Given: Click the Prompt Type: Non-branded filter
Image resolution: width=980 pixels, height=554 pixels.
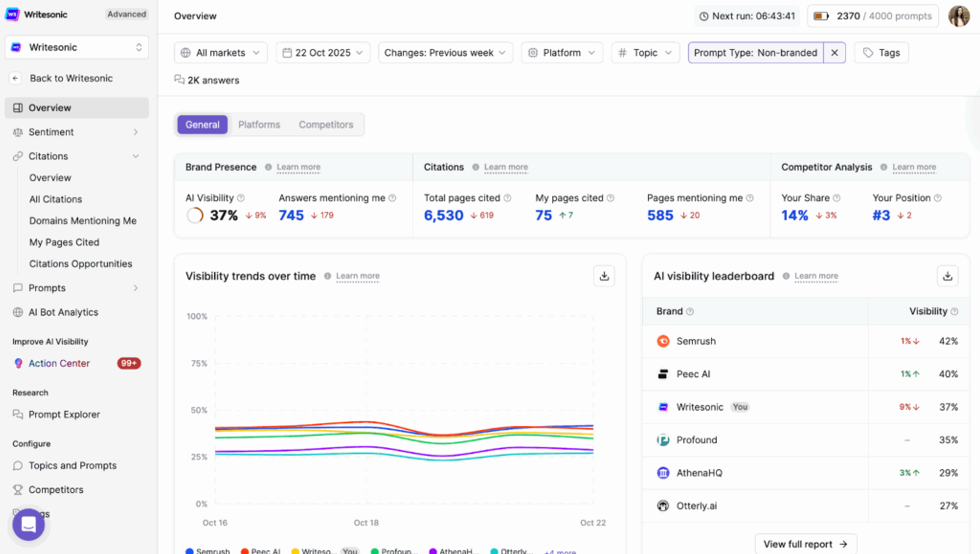Looking at the screenshot, I should pyautogui.click(x=755, y=53).
